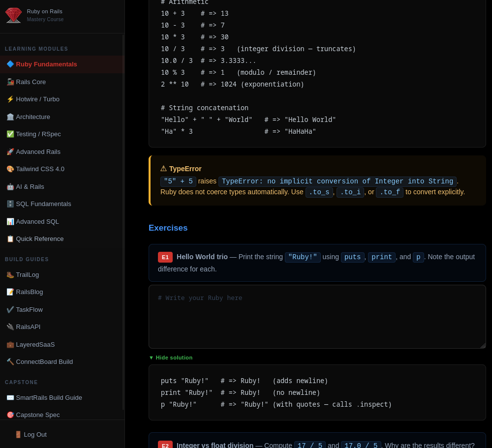This screenshot has width=492, height=448.
Task: Go to Hotwire / Turbo module
Action: (x=62, y=99)
